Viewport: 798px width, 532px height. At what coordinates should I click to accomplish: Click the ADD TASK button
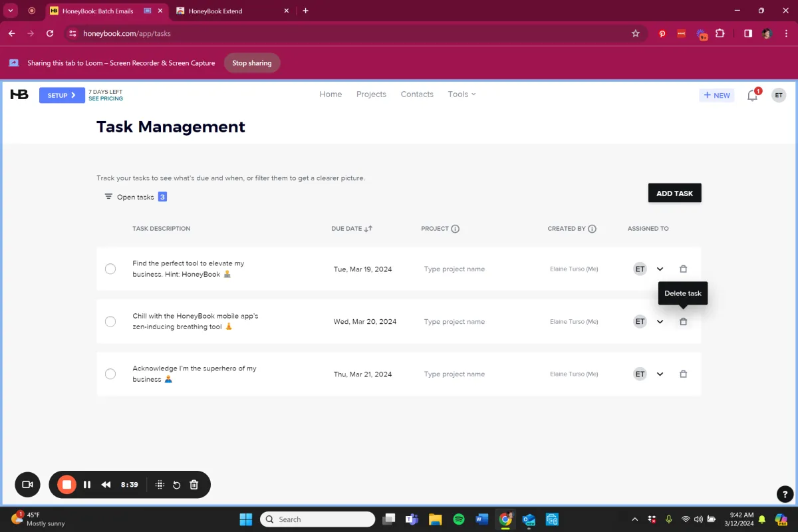[x=674, y=193]
